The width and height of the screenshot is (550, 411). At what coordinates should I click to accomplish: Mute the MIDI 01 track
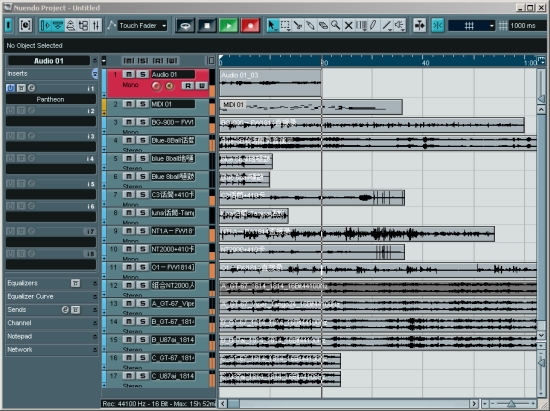click(x=129, y=104)
